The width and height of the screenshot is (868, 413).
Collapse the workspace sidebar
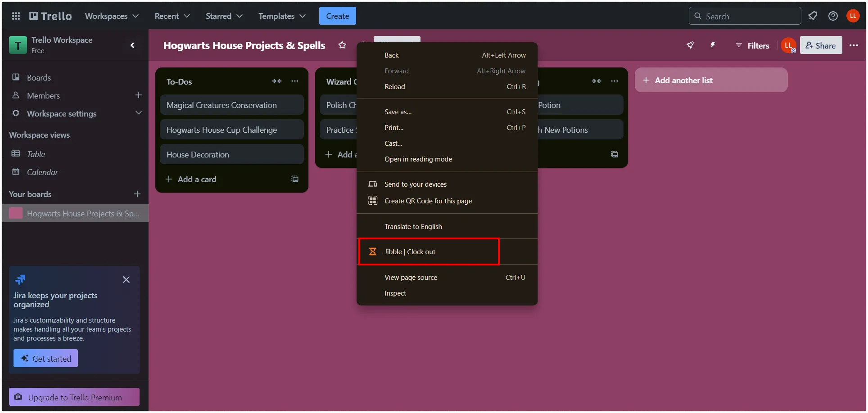pyautogui.click(x=132, y=45)
